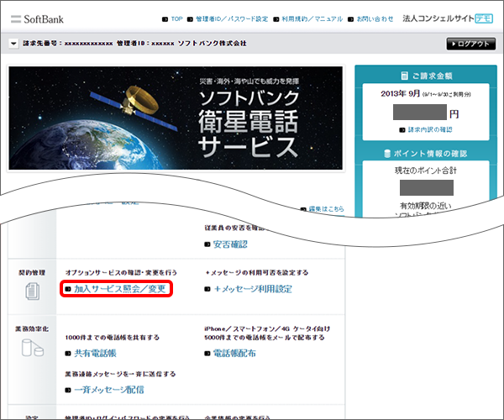
Task: Click the arrow icon beside 共有電話帳
Action: tap(68, 354)
